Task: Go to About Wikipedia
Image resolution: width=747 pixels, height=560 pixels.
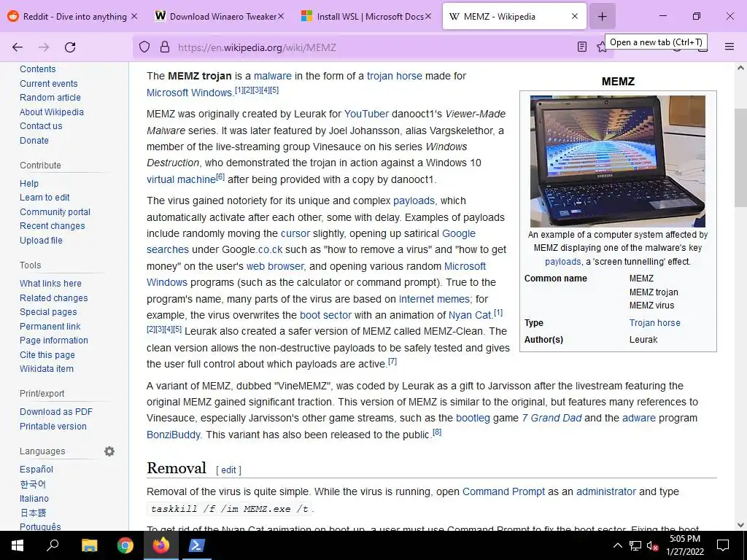Action: 52,112
